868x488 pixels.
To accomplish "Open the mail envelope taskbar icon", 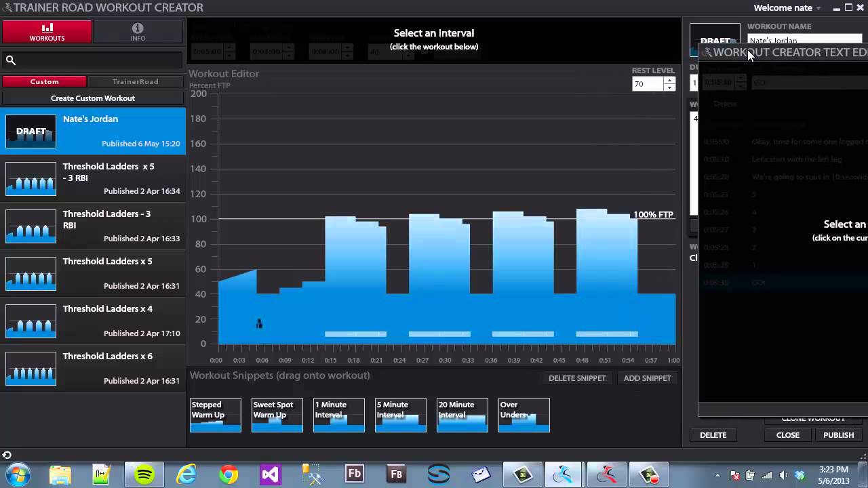I will click(481, 474).
